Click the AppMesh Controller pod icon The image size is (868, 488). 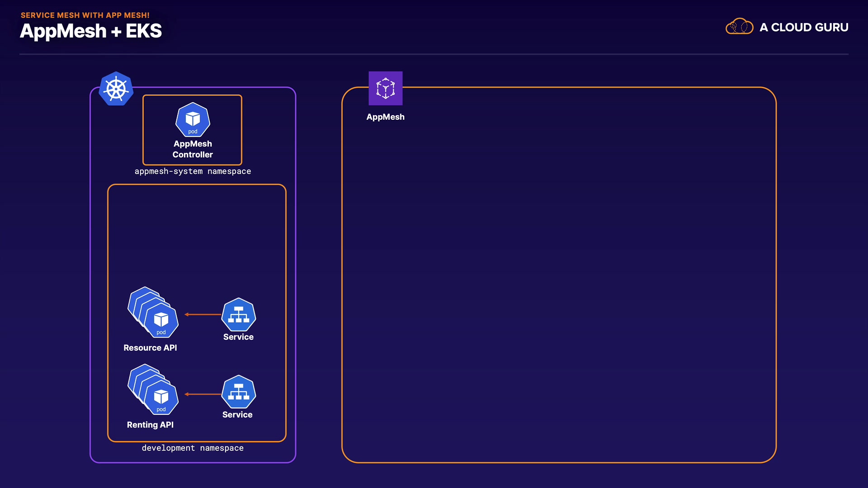[x=193, y=120]
